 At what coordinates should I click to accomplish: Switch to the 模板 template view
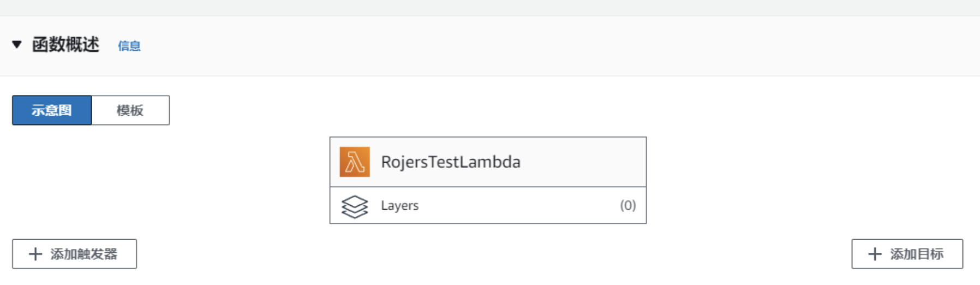130,110
